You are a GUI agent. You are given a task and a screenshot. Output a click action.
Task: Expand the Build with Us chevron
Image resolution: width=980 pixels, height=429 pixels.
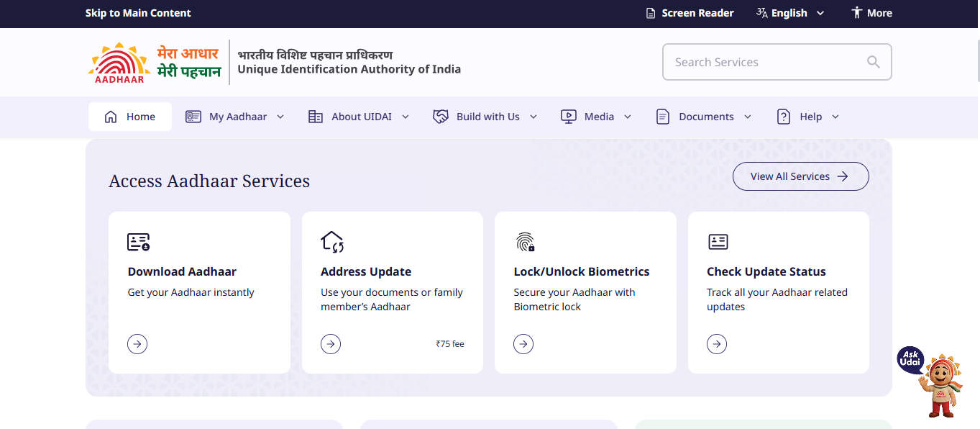533,117
